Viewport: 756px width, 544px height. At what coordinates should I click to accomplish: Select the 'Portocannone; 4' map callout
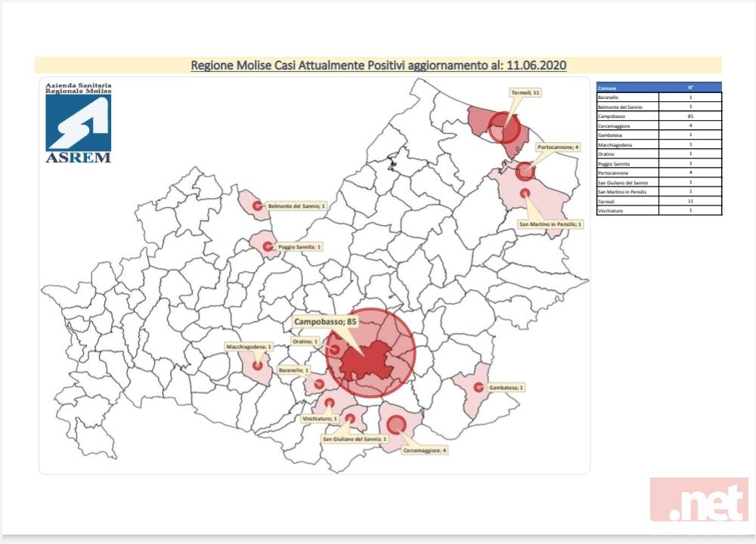(558, 147)
